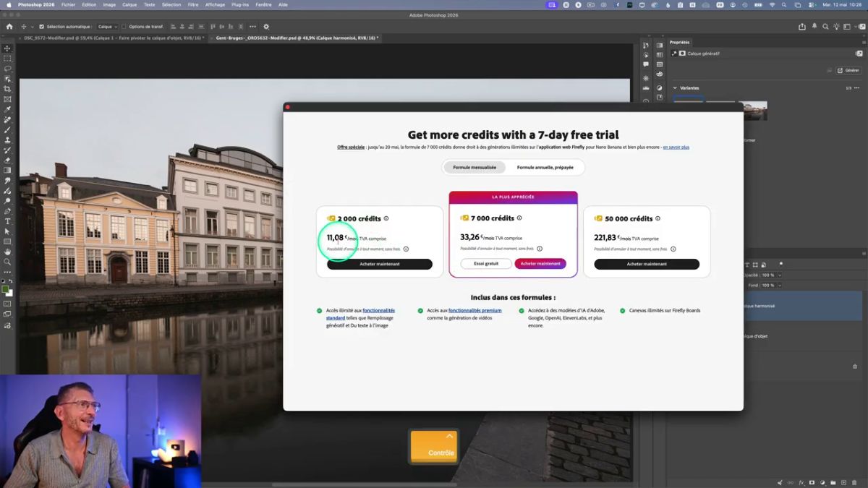Select the Eyedropper tool

(7, 109)
